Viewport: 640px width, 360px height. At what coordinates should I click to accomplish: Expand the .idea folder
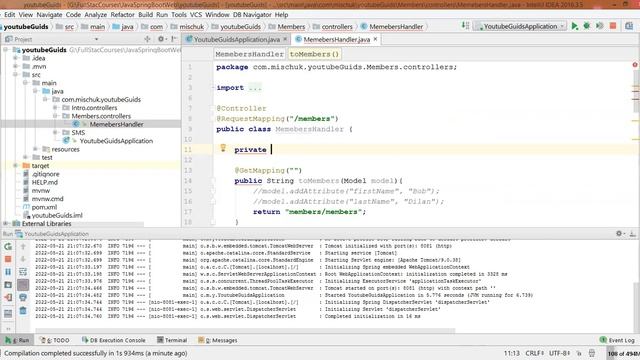pos(16,58)
